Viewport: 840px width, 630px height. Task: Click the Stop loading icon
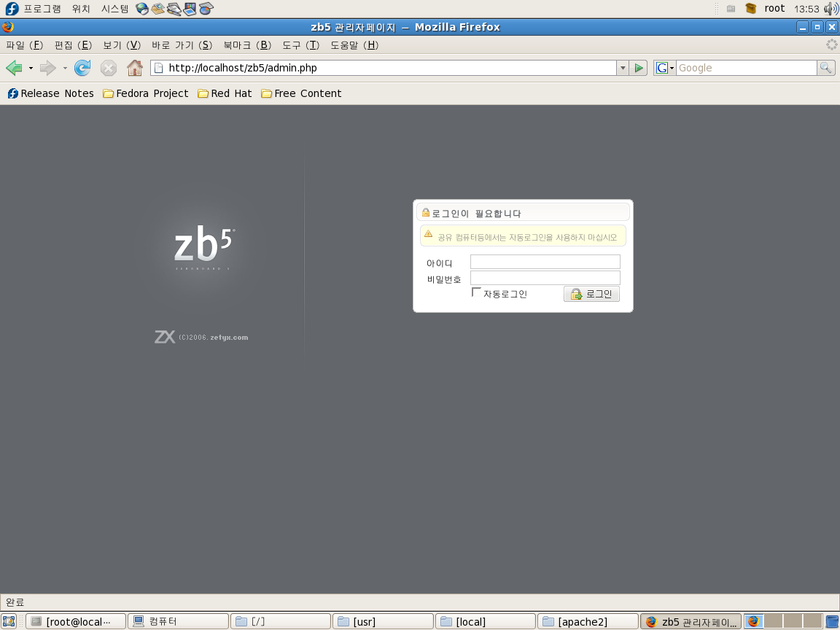coord(109,68)
